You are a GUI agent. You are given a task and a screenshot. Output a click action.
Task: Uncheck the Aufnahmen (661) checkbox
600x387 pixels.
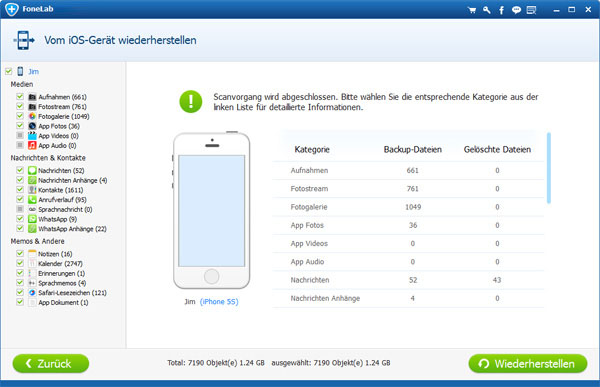click(x=20, y=96)
